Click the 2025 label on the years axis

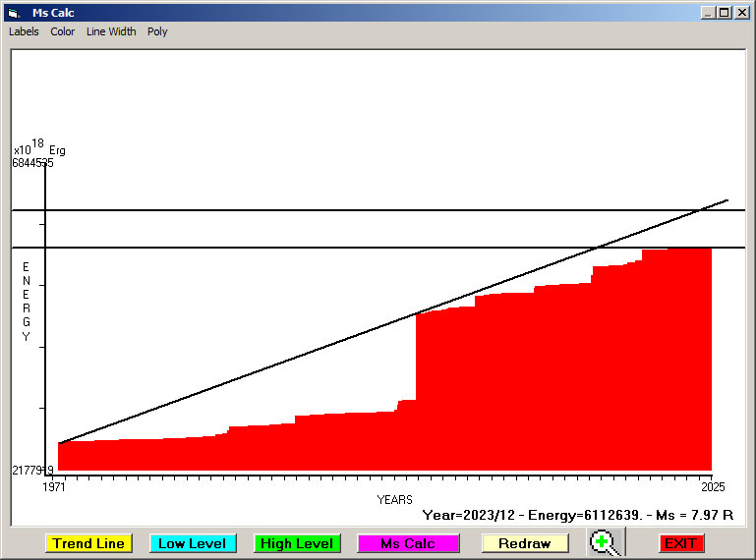tap(712, 486)
